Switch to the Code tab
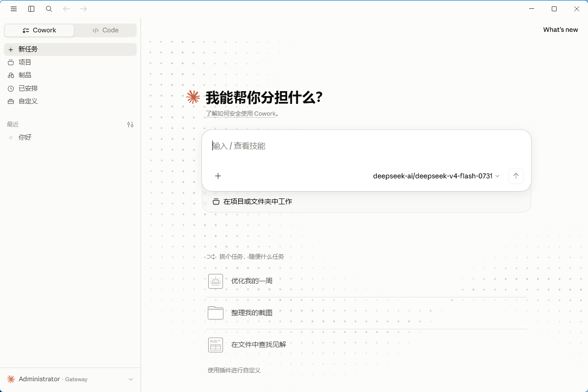The image size is (588, 392). 105,30
